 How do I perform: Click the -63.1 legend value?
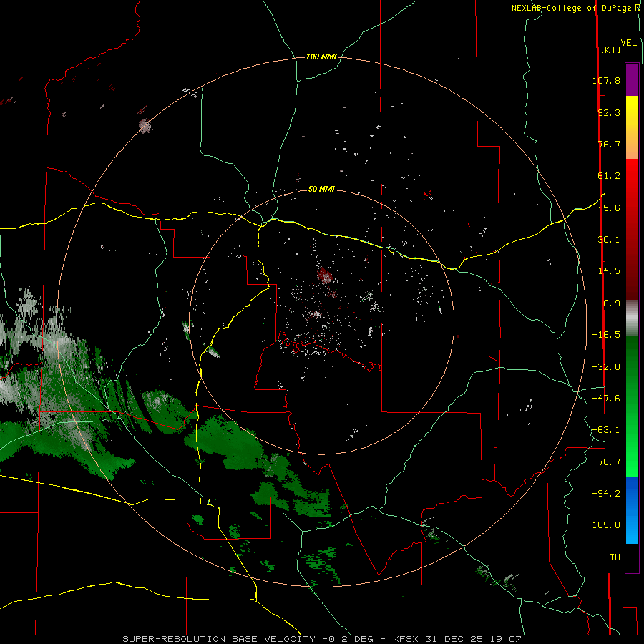point(606,430)
